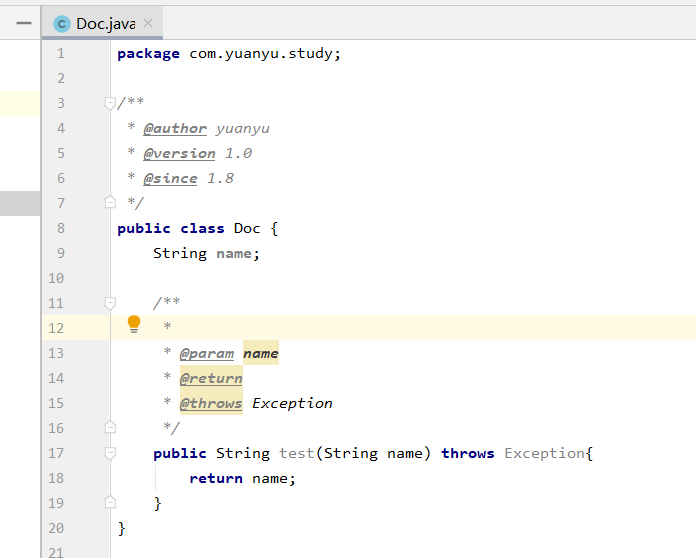Viewport: 696px width, 558px height.
Task: Click the class name Doc on line 8
Action: click(x=247, y=228)
